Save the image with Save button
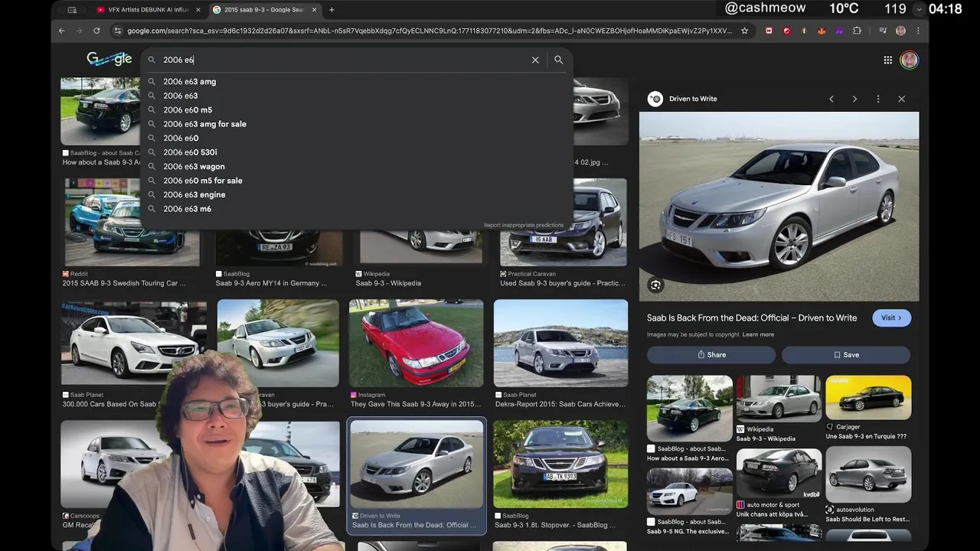Screen dimensions: 980x551 pyautogui.click(x=846, y=354)
